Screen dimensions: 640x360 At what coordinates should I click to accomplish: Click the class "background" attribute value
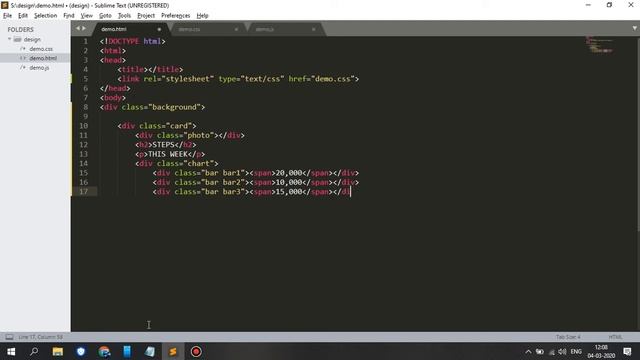click(x=176, y=107)
